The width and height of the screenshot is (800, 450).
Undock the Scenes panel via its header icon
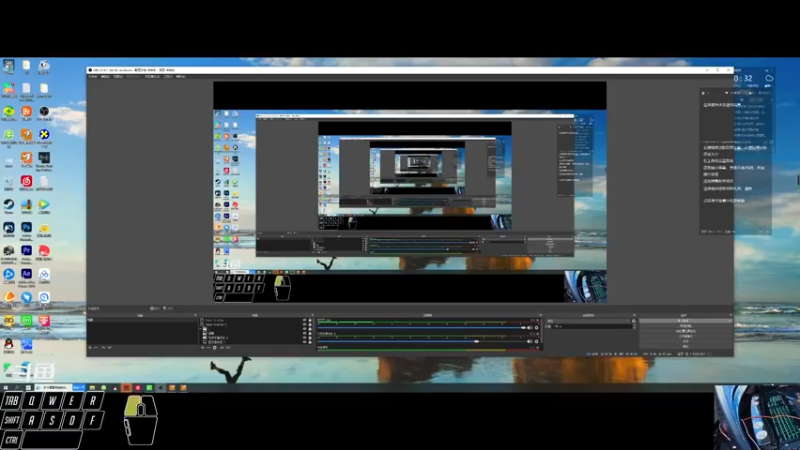click(195, 315)
